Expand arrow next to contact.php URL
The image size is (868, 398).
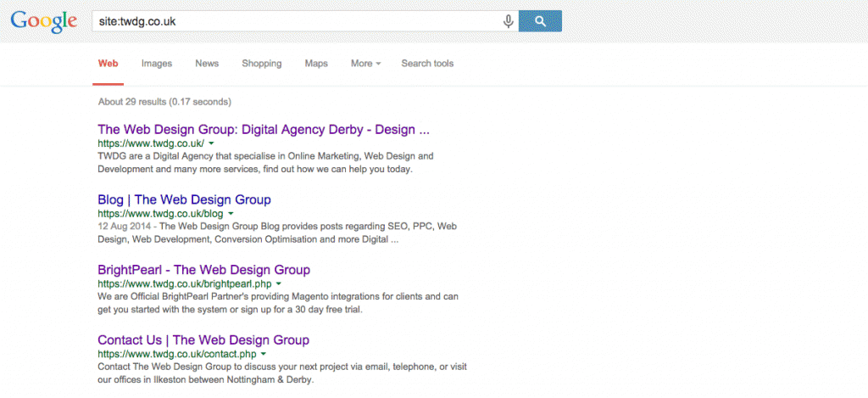[264, 354]
